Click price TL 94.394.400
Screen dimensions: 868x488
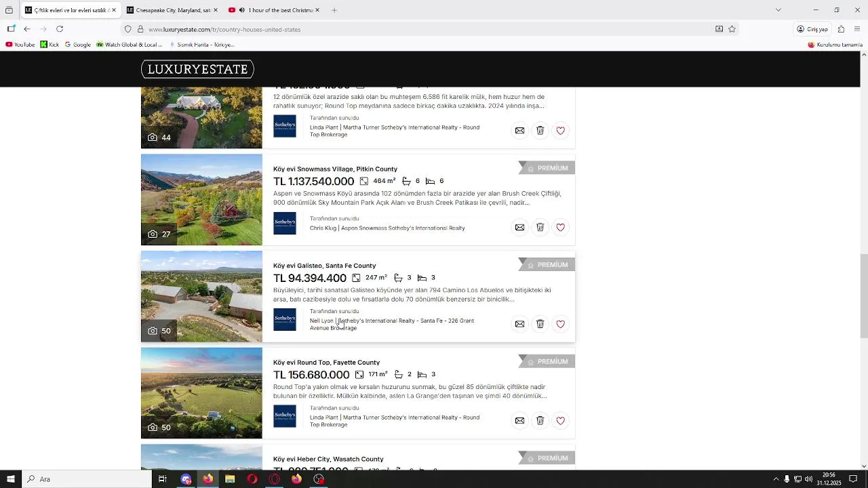click(310, 278)
